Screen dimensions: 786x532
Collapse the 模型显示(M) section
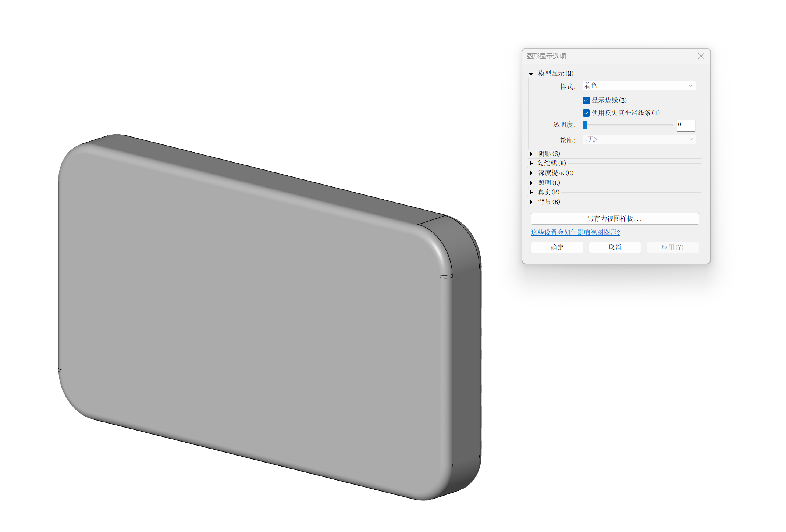tap(531, 74)
